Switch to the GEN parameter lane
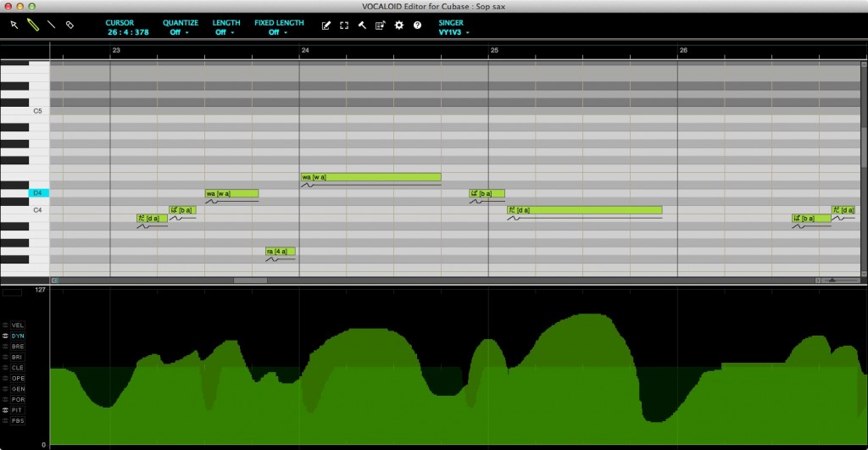This screenshot has height=450, width=868. pos(18,389)
